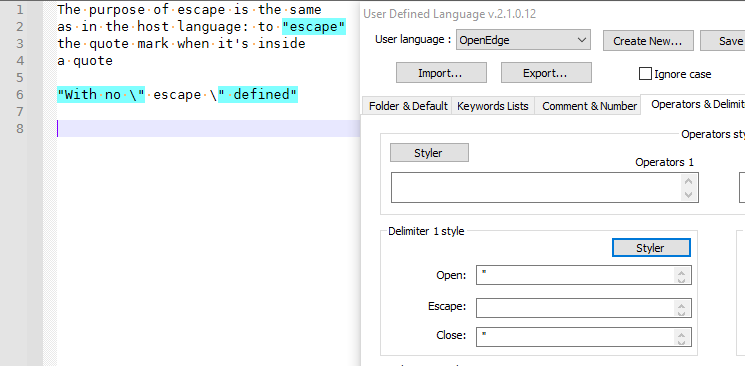Click line number 8 in the editor margin

19,129
